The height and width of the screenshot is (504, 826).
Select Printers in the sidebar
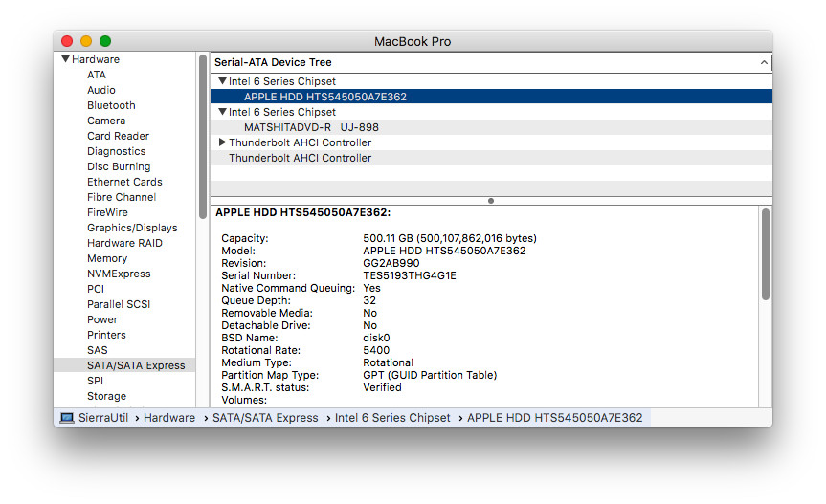[106, 334]
